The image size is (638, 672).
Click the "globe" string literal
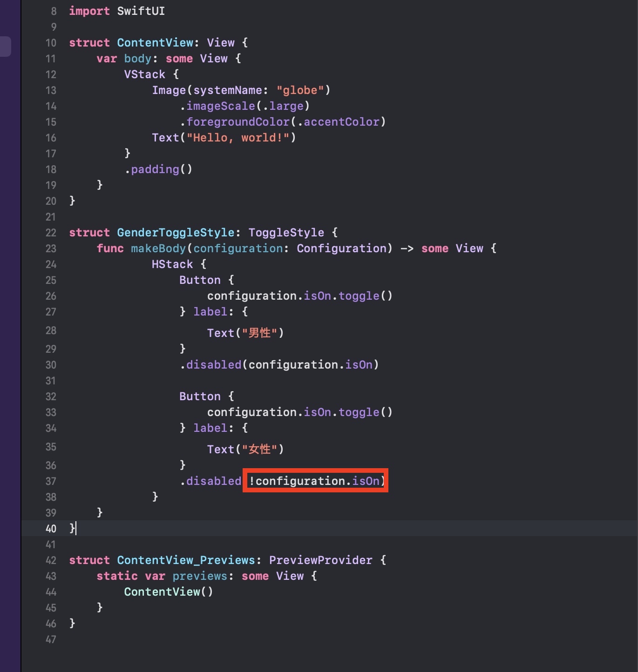[x=300, y=90]
